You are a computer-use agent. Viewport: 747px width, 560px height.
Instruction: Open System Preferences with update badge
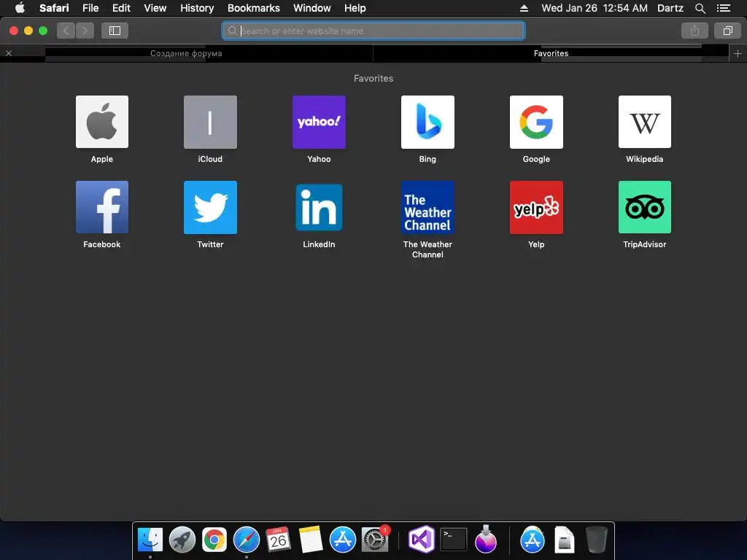tap(376, 540)
